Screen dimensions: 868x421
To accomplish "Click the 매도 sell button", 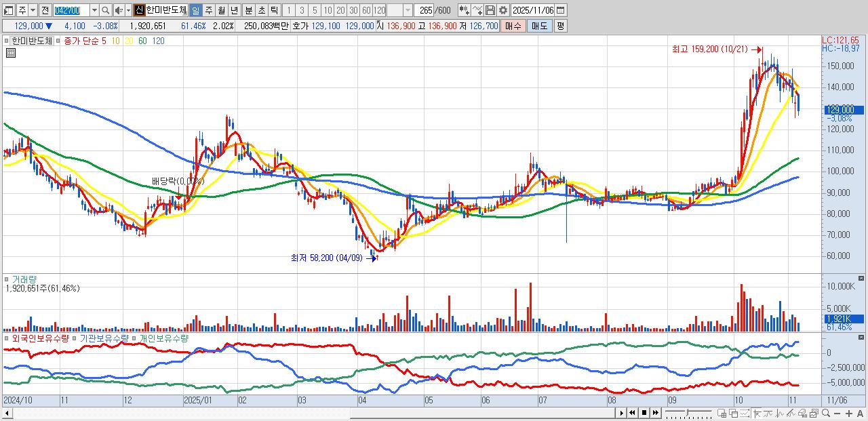I will pos(539,26).
